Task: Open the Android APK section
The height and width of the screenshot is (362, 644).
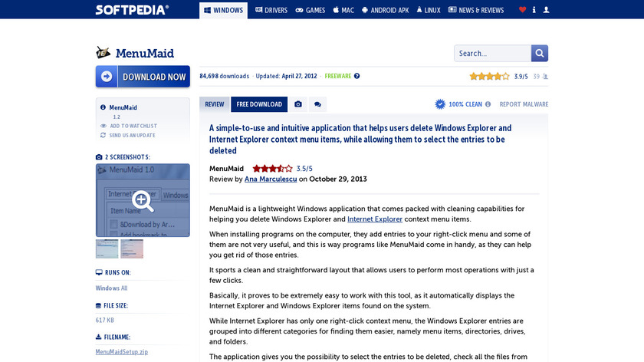Action: click(385, 10)
